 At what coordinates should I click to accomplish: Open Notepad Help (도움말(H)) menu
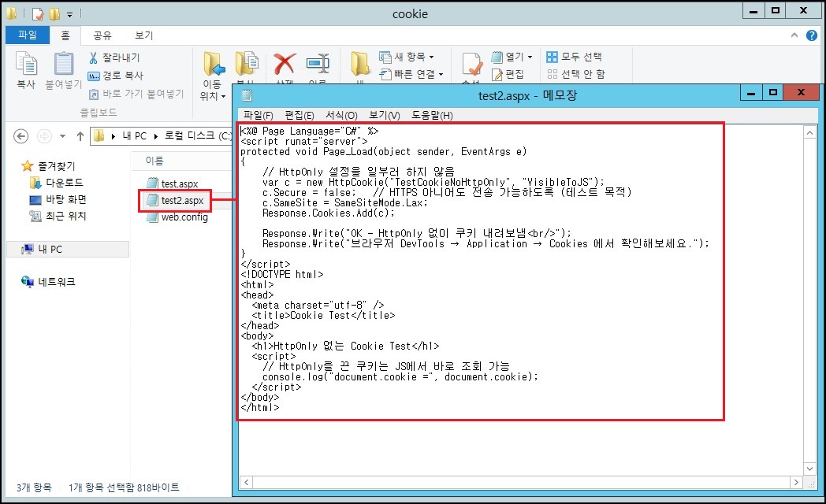coord(432,115)
